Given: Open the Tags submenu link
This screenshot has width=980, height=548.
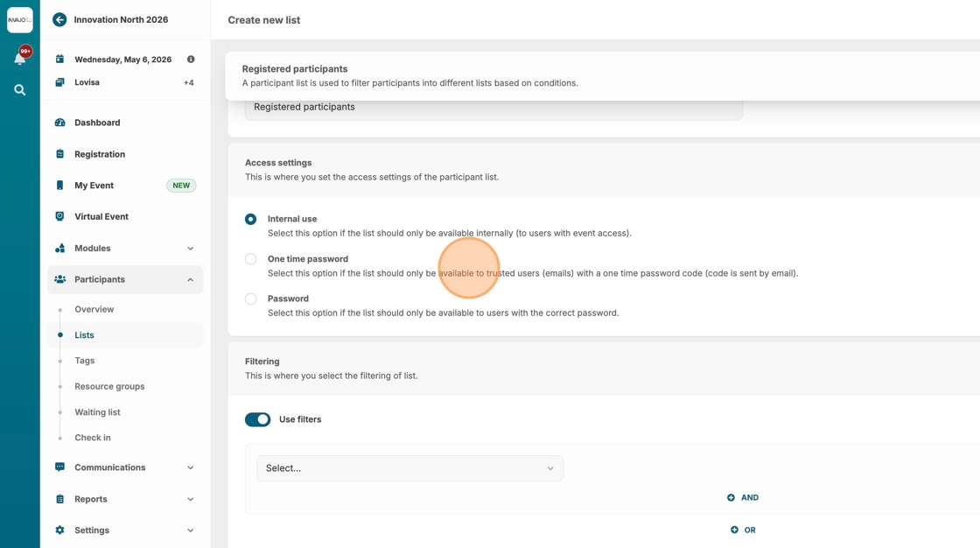Looking at the screenshot, I should click(x=85, y=361).
